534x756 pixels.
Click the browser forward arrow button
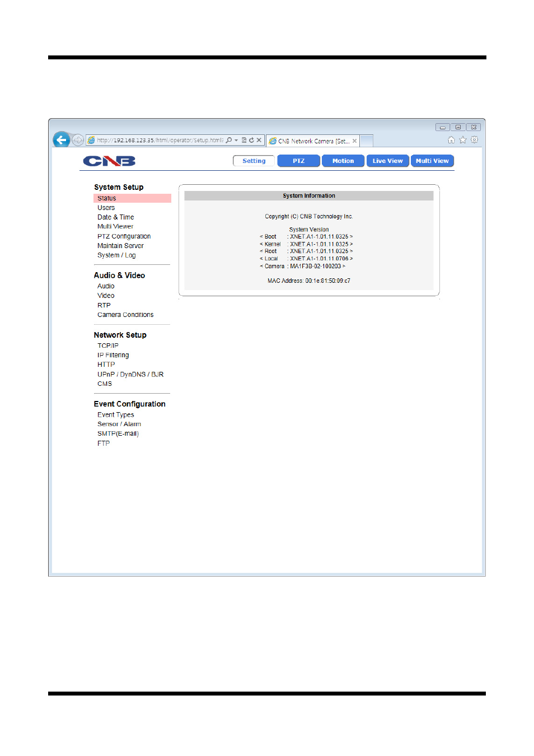tap(78, 140)
